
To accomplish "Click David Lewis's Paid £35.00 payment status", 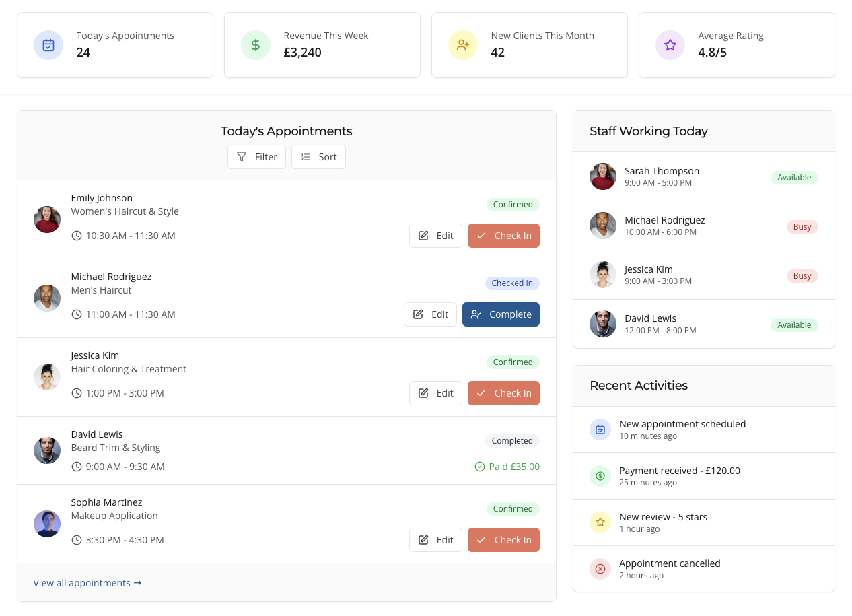I will 507,467.
